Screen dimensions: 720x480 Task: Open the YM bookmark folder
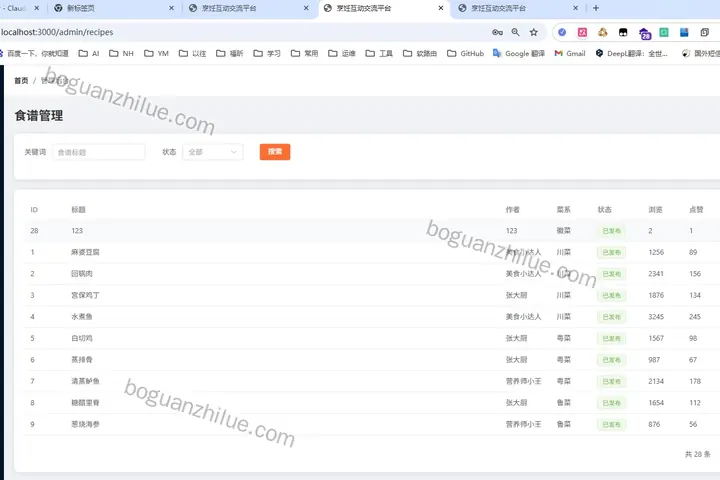(x=157, y=53)
